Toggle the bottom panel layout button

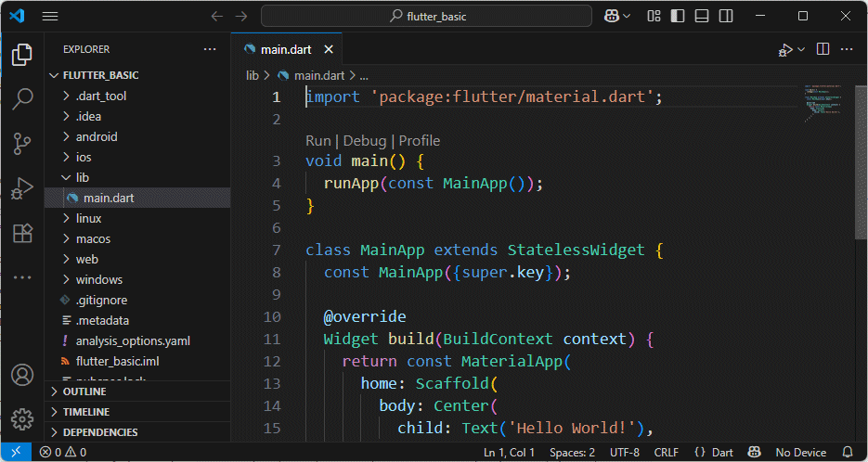pyautogui.click(x=702, y=16)
